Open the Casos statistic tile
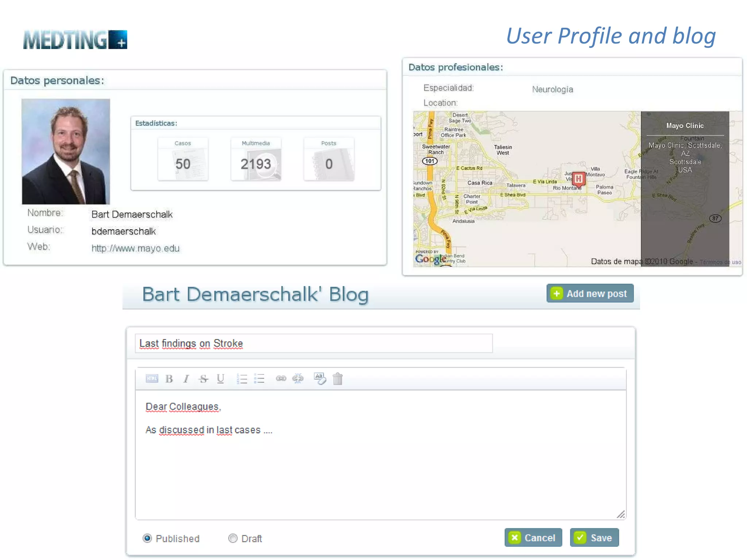Screen dimensions: 747x560 (183, 159)
